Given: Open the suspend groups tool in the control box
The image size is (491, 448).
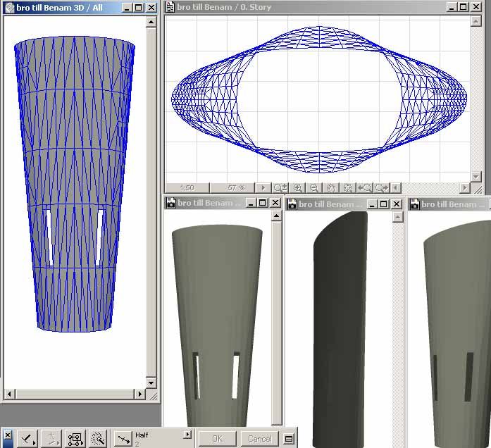Looking at the screenshot, I should (75, 439).
